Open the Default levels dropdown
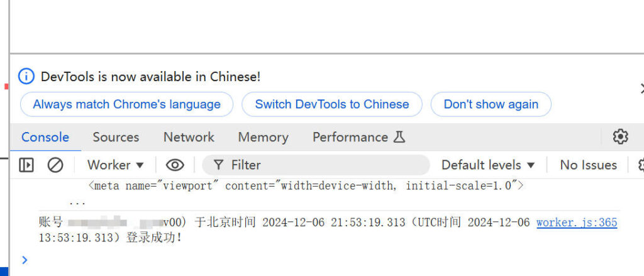This screenshot has height=276, width=644. [x=488, y=165]
